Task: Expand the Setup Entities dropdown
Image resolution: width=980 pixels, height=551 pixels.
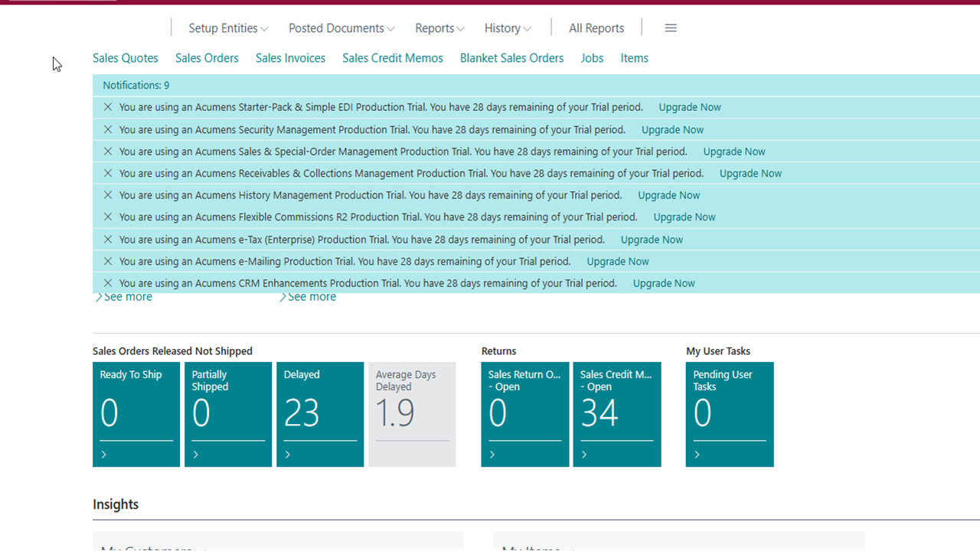Action: (x=228, y=28)
